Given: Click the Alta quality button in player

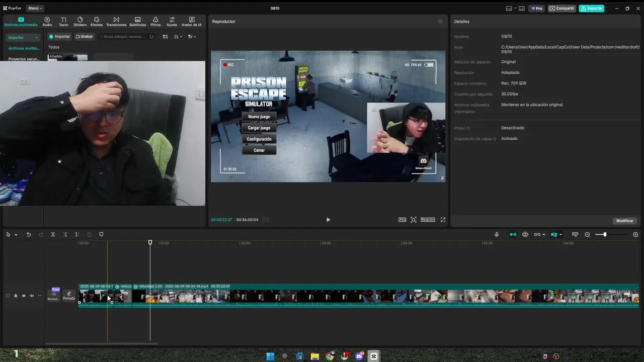Looking at the screenshot, I should [x=403, y=220].
